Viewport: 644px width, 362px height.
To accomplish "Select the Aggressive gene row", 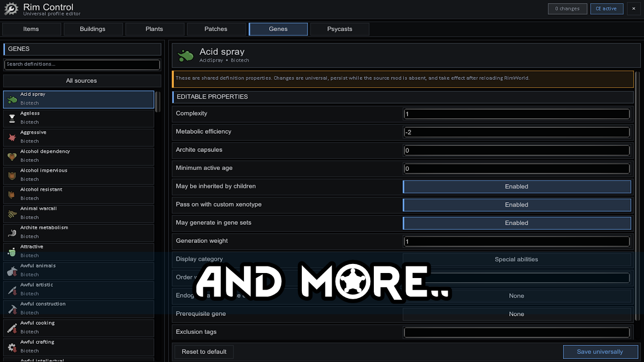I will click(78, 137).
